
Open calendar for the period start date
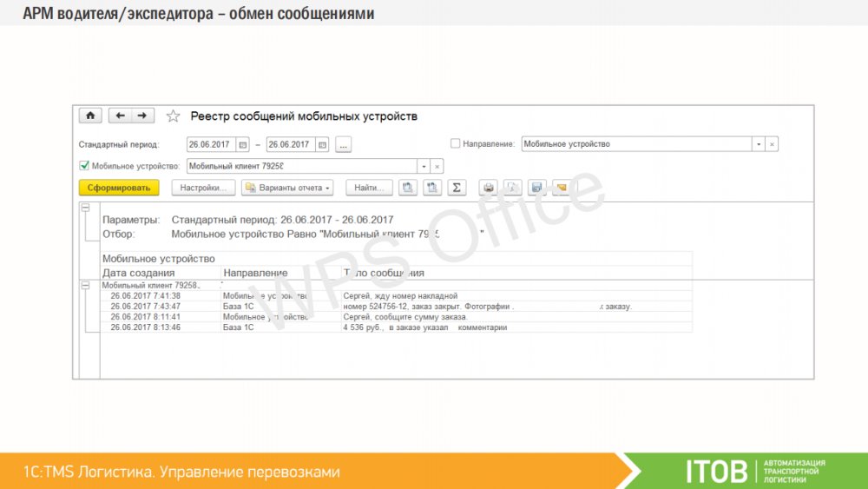coord(243,145)
